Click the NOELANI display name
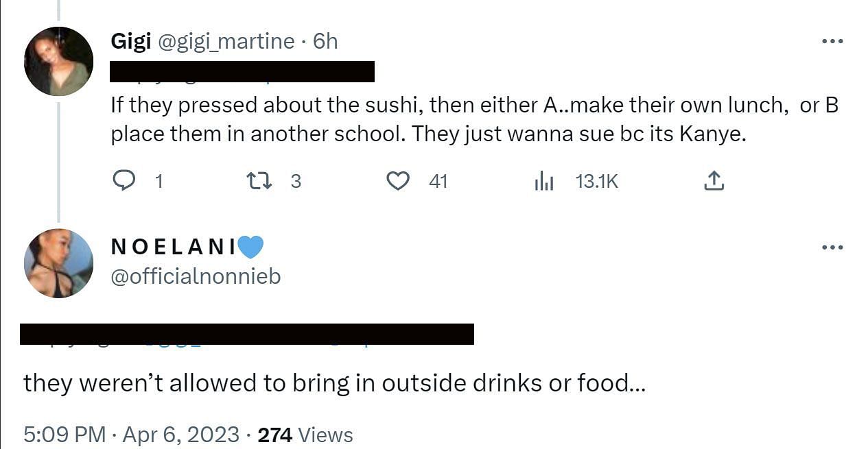This screenshot has width=868, height=449. point(173,247)
